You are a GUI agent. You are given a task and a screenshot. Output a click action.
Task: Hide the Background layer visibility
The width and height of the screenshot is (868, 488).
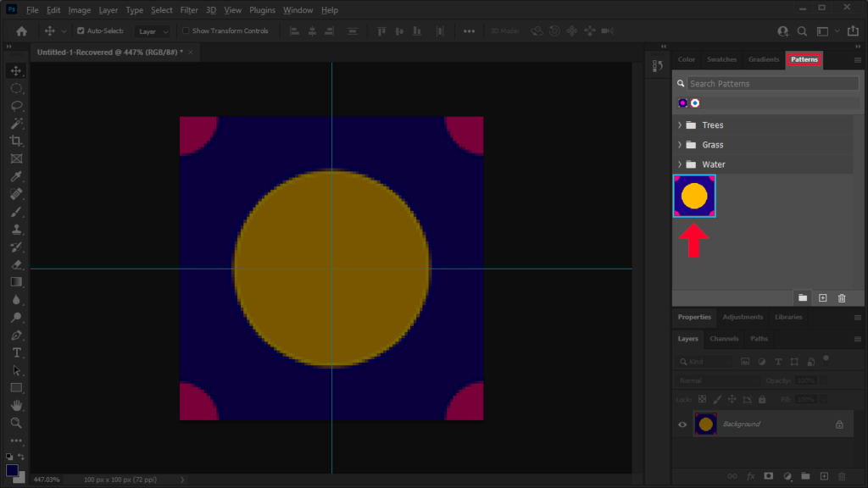coord(682,424)
